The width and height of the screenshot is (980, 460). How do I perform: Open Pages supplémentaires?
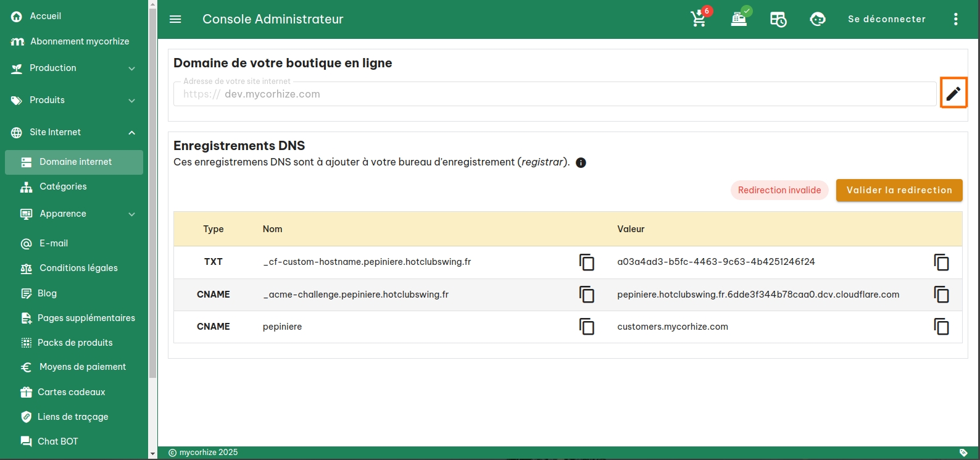click(x=86, y=318)
